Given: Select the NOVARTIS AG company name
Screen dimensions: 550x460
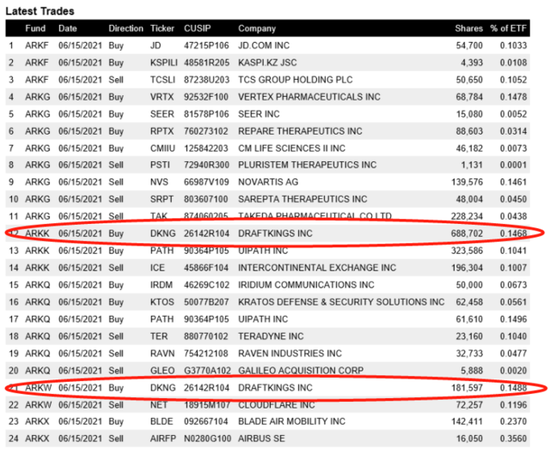Looking at the screenshot, I should [268, 182].
